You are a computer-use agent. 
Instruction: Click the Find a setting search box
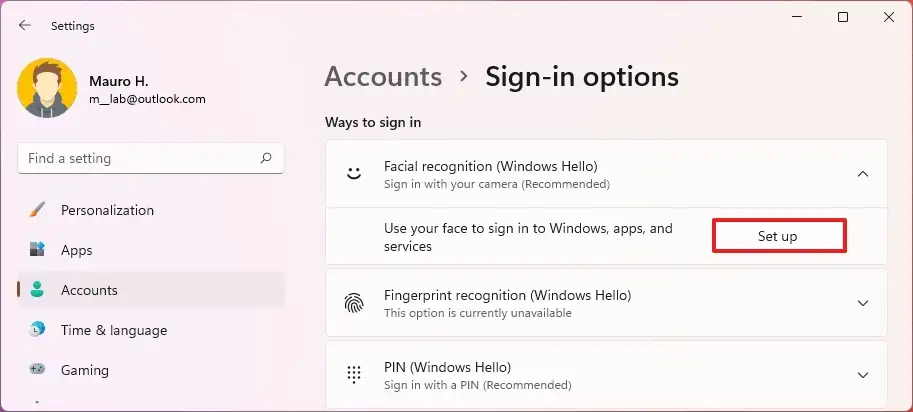tap(151, 158)
